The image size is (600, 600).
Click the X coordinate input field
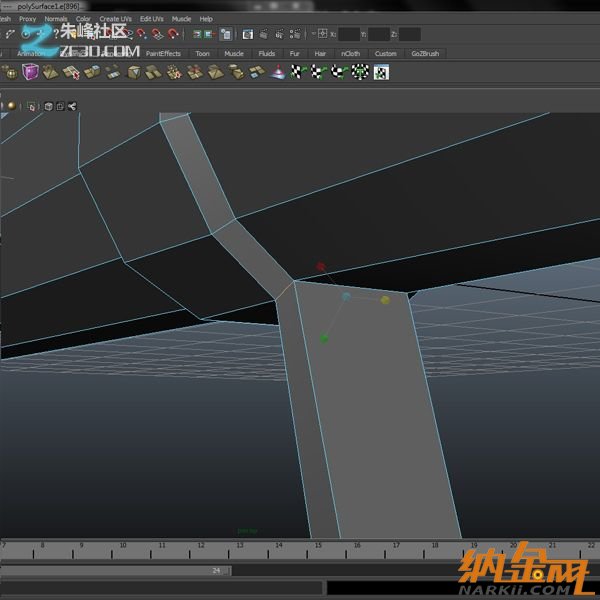tap(348, 34)
